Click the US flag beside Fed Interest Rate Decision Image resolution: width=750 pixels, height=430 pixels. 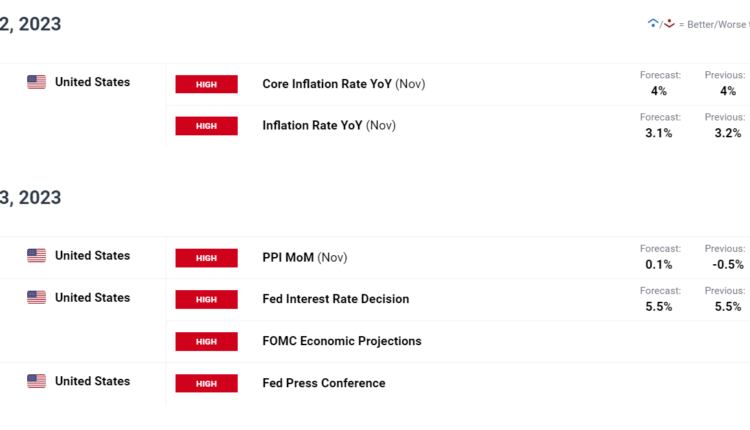click(x=36, y=298)
